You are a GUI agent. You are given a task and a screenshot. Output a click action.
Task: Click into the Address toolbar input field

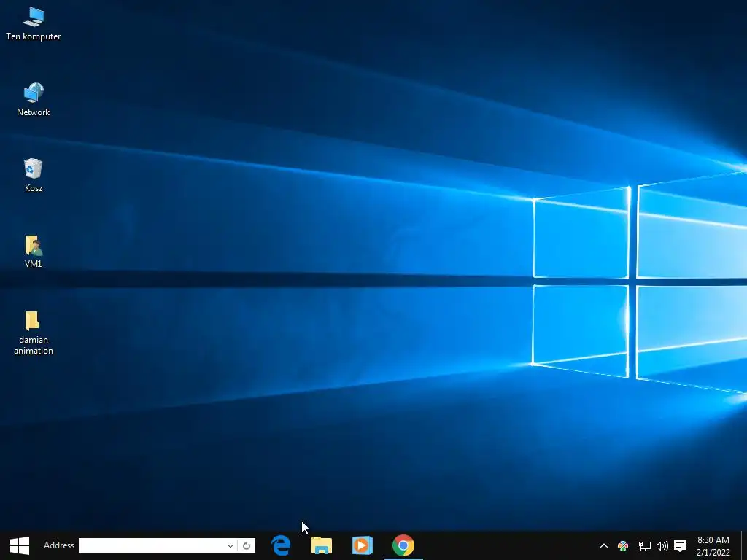tap(152, 545)
